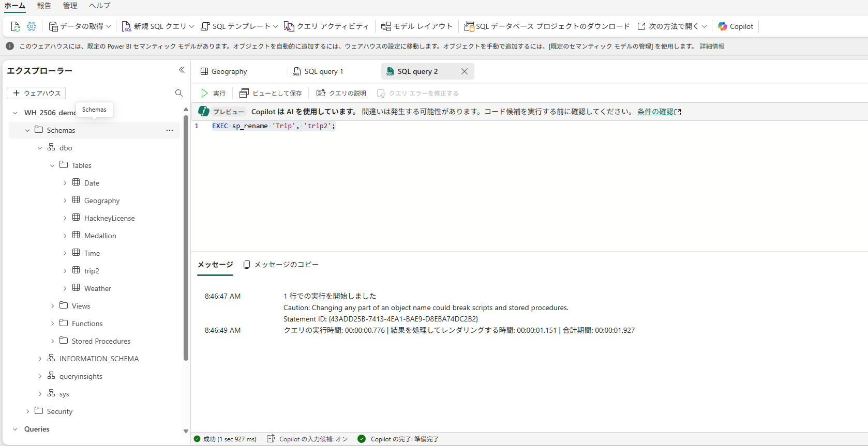Image resolution: width=868 pixels, height=446 pixels.
Task: Expand the Security folder
Action: pos(27,411)
